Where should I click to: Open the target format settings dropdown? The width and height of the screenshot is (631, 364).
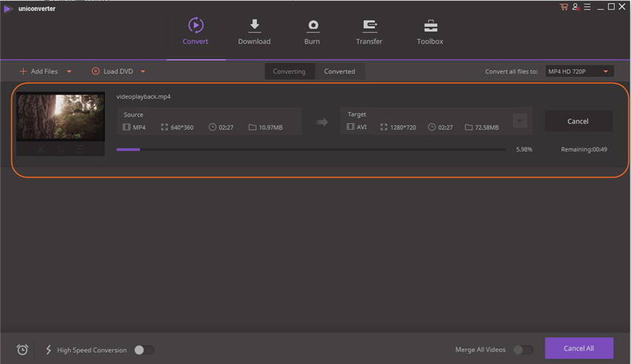point(520,121)
